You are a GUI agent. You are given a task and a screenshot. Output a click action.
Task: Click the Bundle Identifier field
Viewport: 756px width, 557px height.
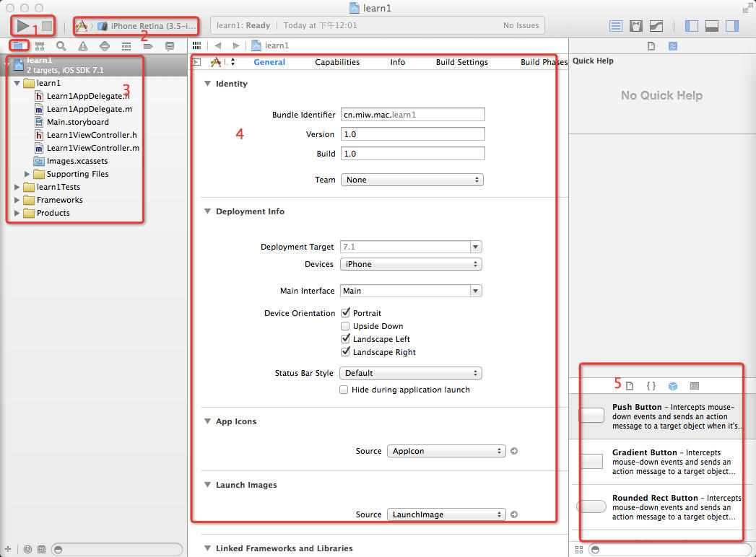click(413, 115)
